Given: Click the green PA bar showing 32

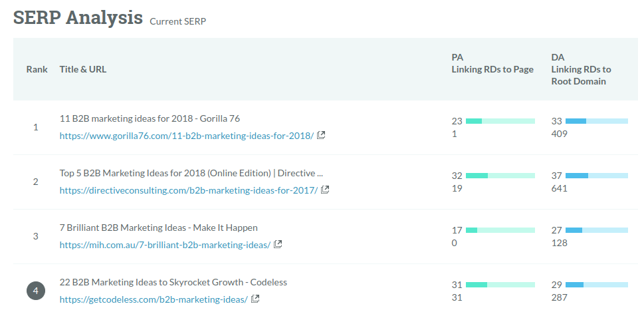Looking at the screenshot, I should pyautogui.click(x=500, y=176).
